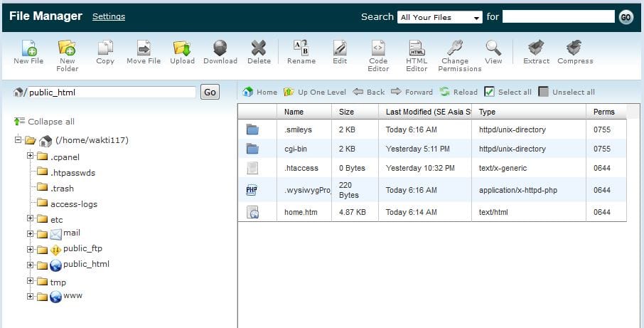Open the Upload tool
The width and height of the screenshot is (644, 328).
182,48
